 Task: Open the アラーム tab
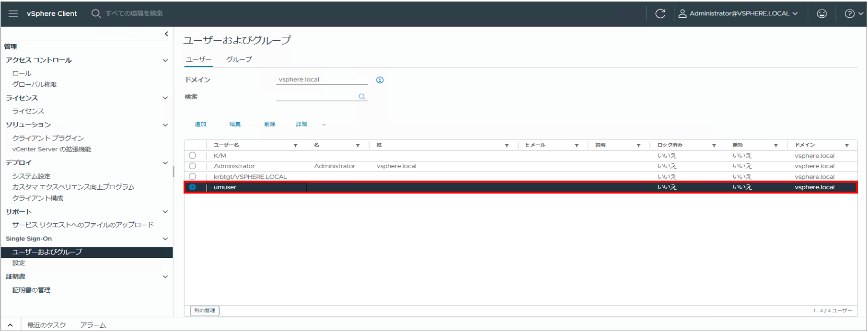tap(93, 325)
